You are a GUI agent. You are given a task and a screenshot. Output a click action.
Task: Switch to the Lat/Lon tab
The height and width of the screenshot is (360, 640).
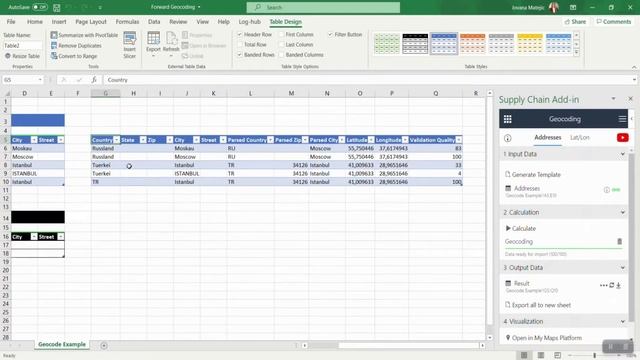coord(580,138)
